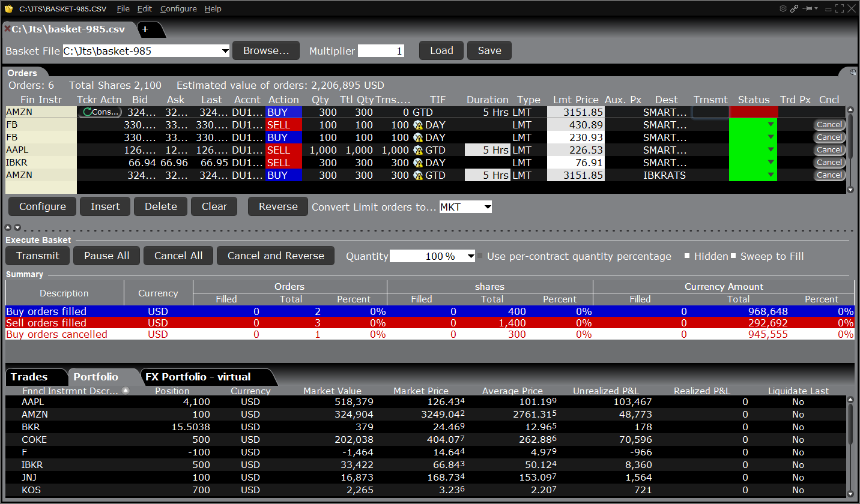
Task: Add a new tab with plus icon
Action: click(145, 29)
